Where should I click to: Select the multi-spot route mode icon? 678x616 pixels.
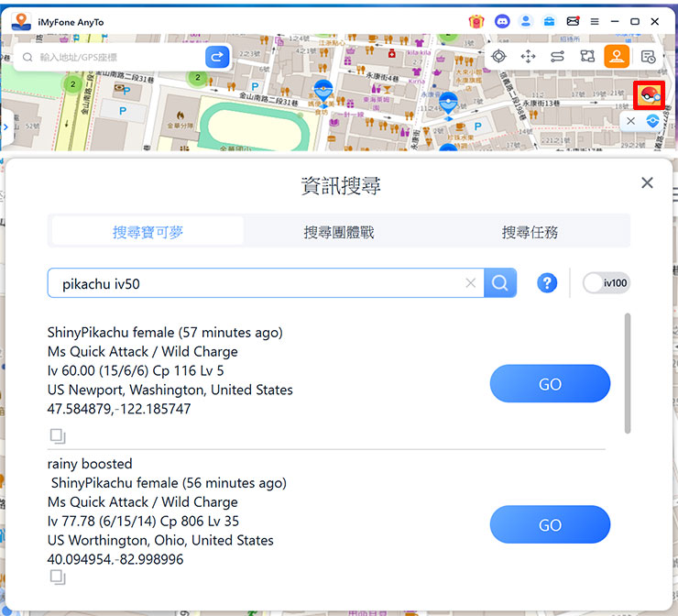click(587, 56)
